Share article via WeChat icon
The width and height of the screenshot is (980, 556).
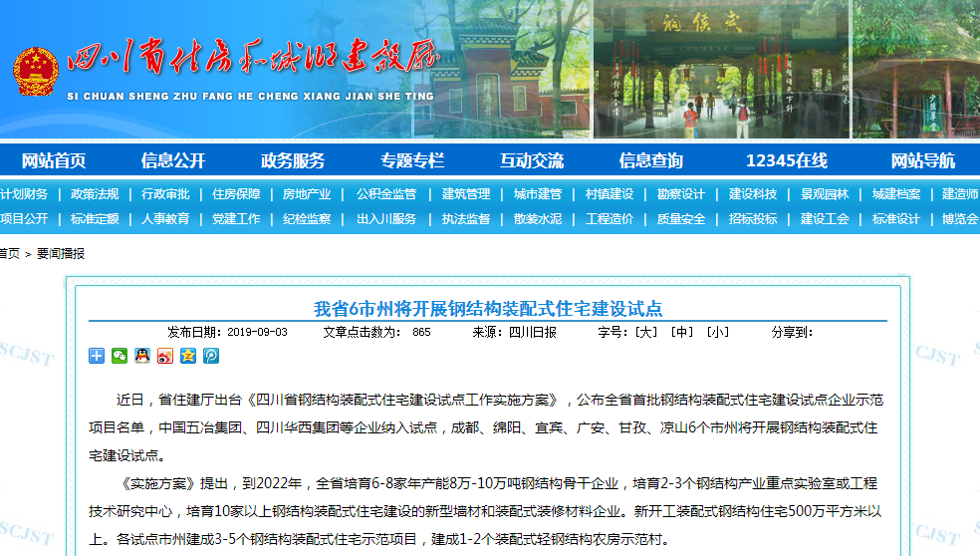120,356
